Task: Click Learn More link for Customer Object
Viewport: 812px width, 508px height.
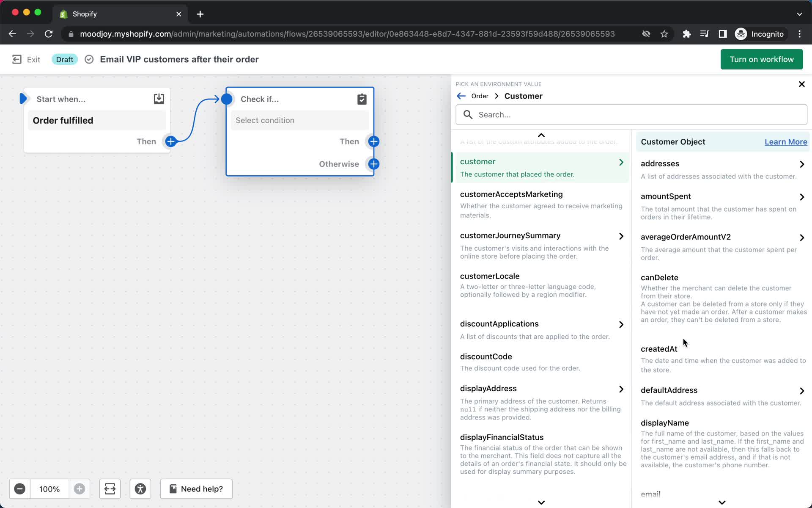Action: (x=786, y=141)
